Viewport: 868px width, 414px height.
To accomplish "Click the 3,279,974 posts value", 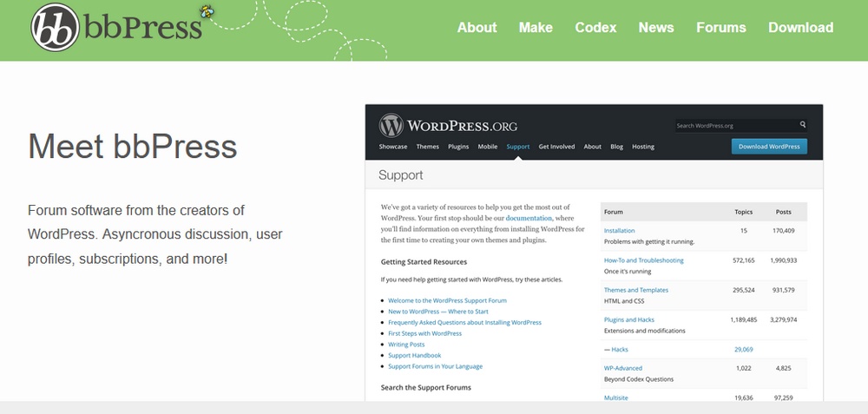I will tap(783, 320).
